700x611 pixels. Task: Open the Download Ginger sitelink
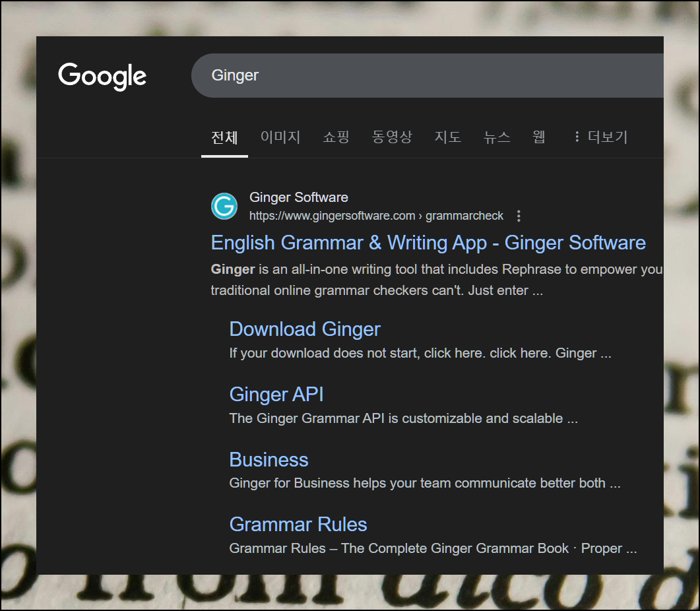click(305, 329)
